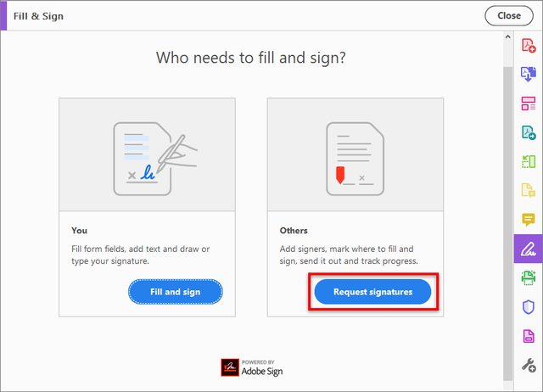The image size is (543, 392).
Task: Click the vertical scrollbar track
Action: coord(507,223)
